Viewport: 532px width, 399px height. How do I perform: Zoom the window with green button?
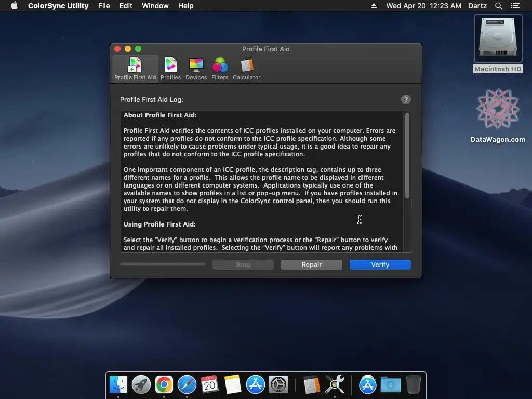pos(138,49)
